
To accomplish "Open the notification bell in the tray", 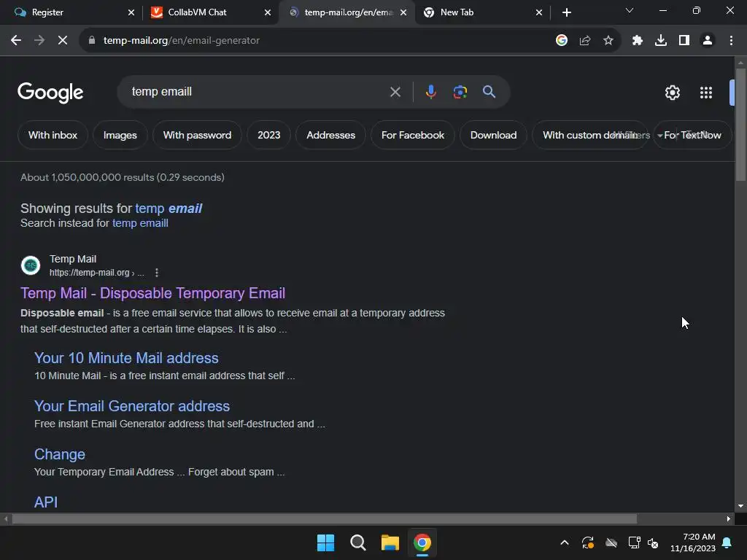I will click(727, 542).
